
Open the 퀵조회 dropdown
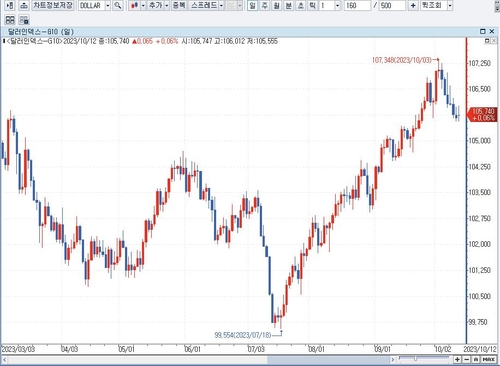[450, 6]
